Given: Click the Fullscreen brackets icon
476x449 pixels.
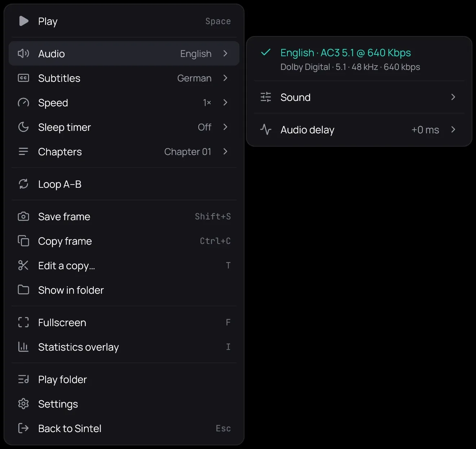Looking at the screenshot, I should click(x=23, y=322).
